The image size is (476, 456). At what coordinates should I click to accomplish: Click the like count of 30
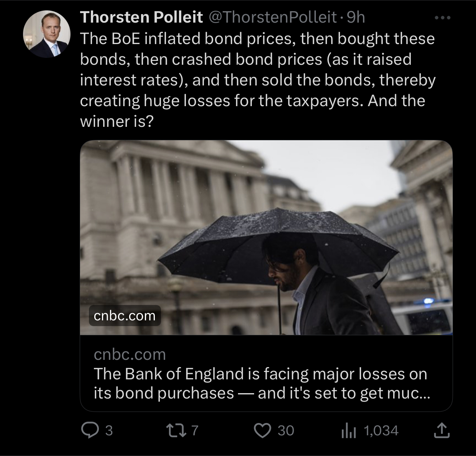(286, 430)
